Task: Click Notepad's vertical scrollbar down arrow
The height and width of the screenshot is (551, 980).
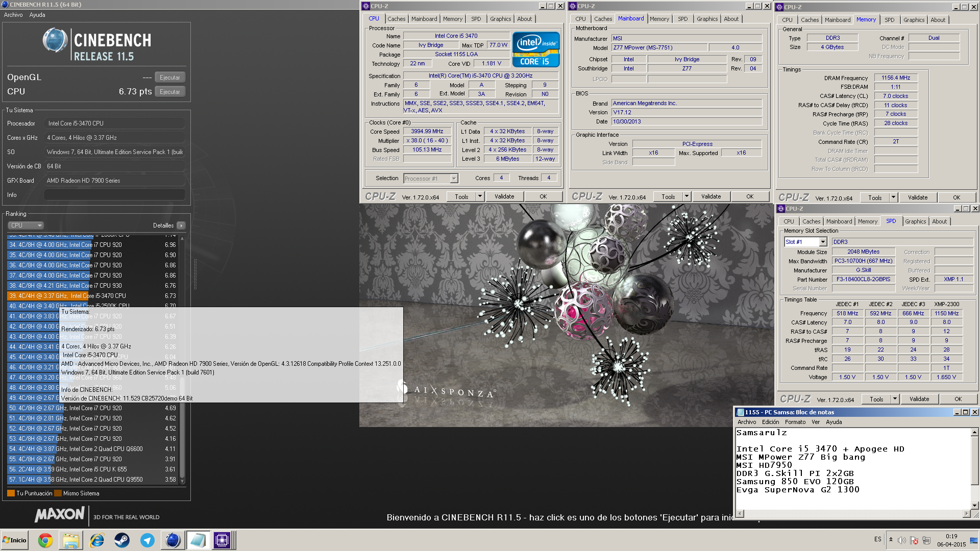Action: (x=974, y=505)
